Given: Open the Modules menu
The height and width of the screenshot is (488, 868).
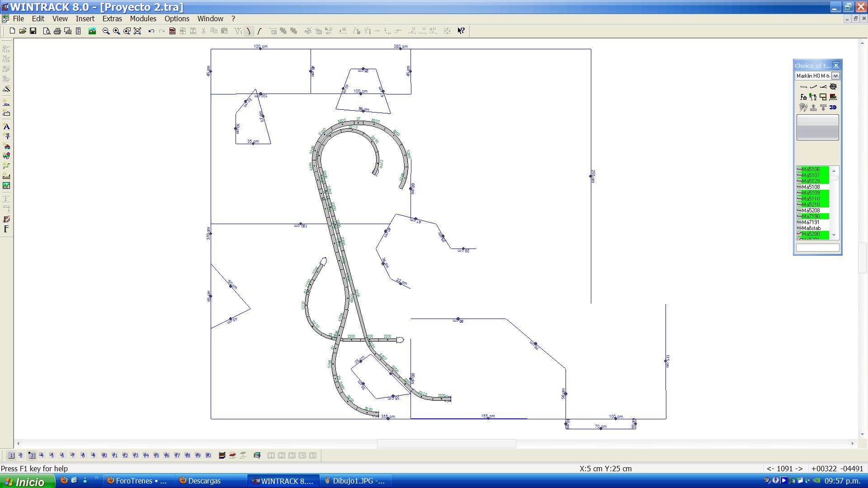Looking at the screenshot, I should (x=143, y=19).
